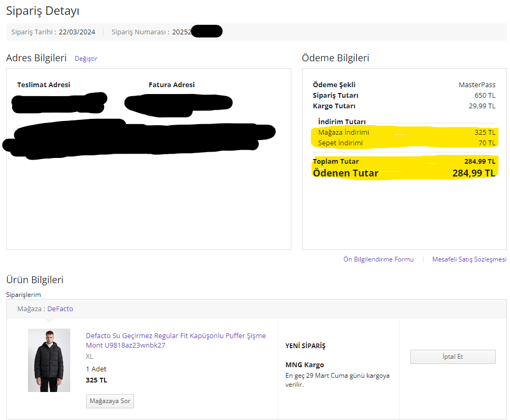Click the Teslimat Adresi heading
The image size is (510, 420).
[x=43, y=85]
